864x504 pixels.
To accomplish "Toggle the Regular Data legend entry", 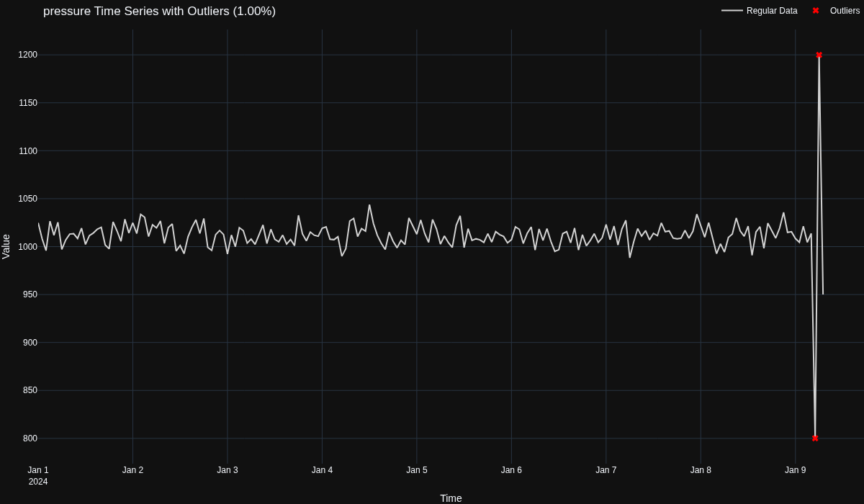I will click(x=760, y=11).
